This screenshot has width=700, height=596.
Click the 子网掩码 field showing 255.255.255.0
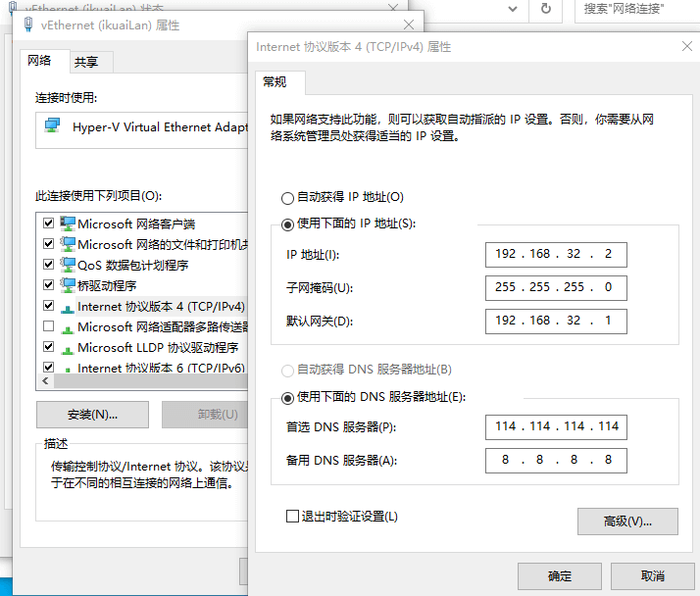click(x=556, y=288)
